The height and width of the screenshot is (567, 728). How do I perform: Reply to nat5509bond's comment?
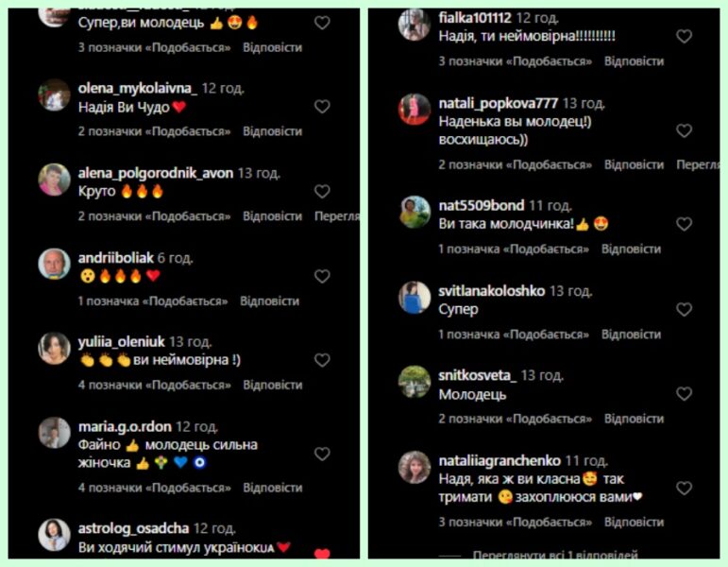631,249
